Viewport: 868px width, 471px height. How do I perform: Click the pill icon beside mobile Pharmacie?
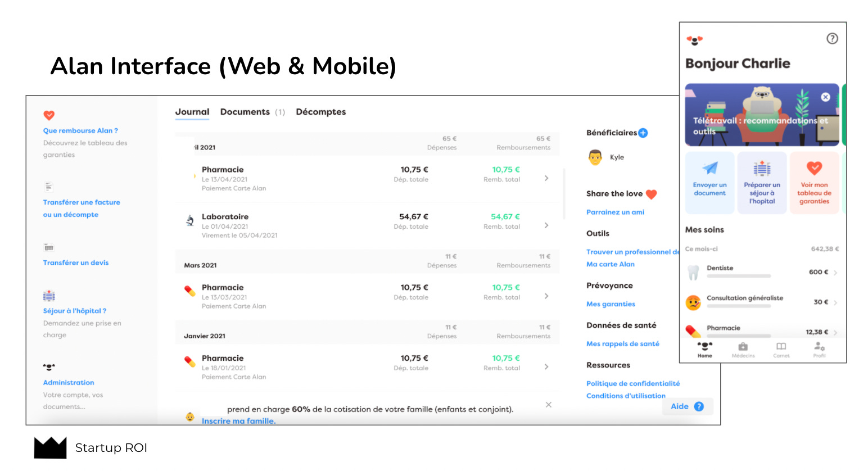pyautogui.click(x=694, y=331)
